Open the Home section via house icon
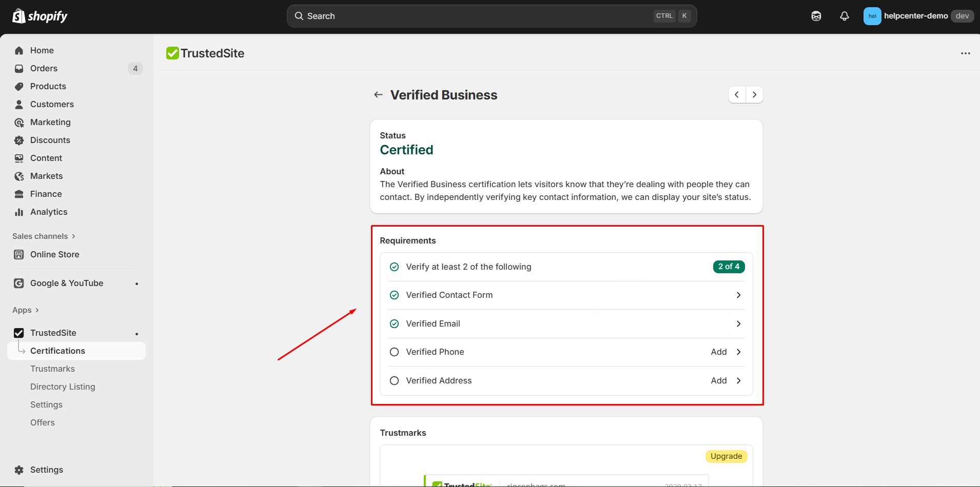The width and height of the screenshot is (980, 487). point(18,50)
